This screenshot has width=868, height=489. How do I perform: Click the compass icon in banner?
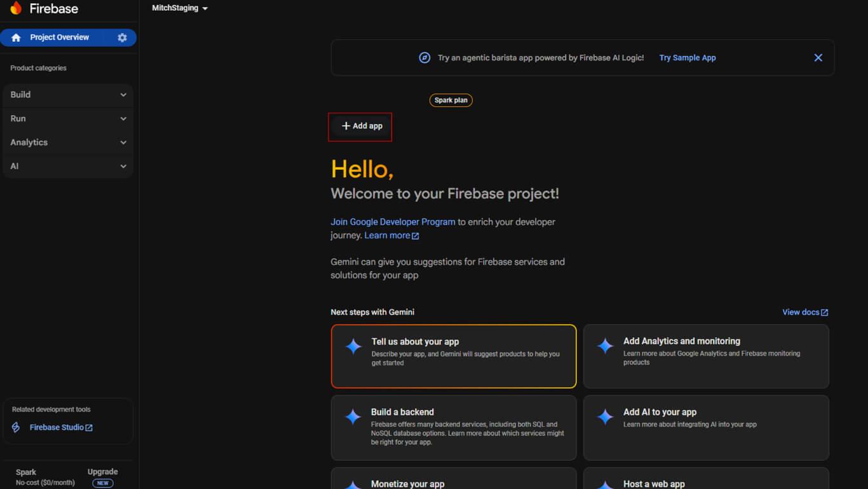point(424,58)
